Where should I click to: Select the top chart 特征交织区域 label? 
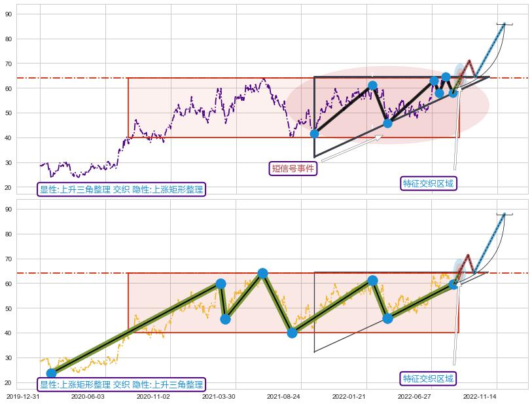[x=428, y=183]
